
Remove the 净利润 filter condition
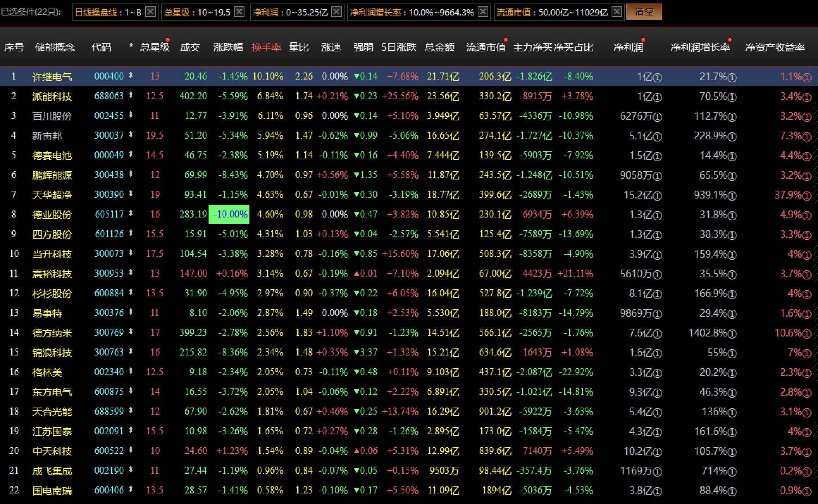336,12
